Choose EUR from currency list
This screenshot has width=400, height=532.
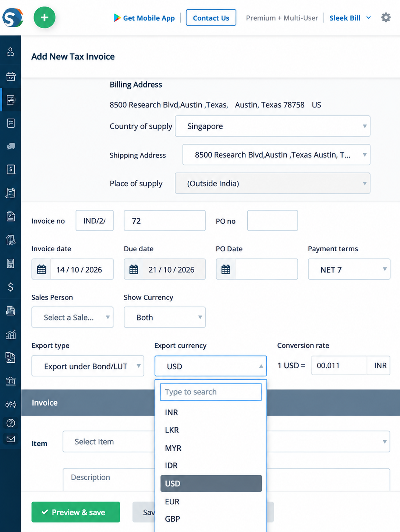point(211,501)
